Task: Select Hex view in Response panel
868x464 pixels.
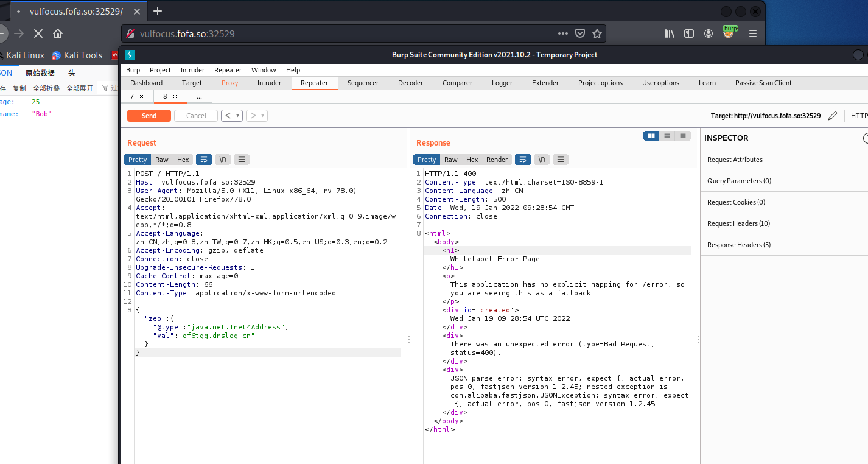Action: pos(472,160)
